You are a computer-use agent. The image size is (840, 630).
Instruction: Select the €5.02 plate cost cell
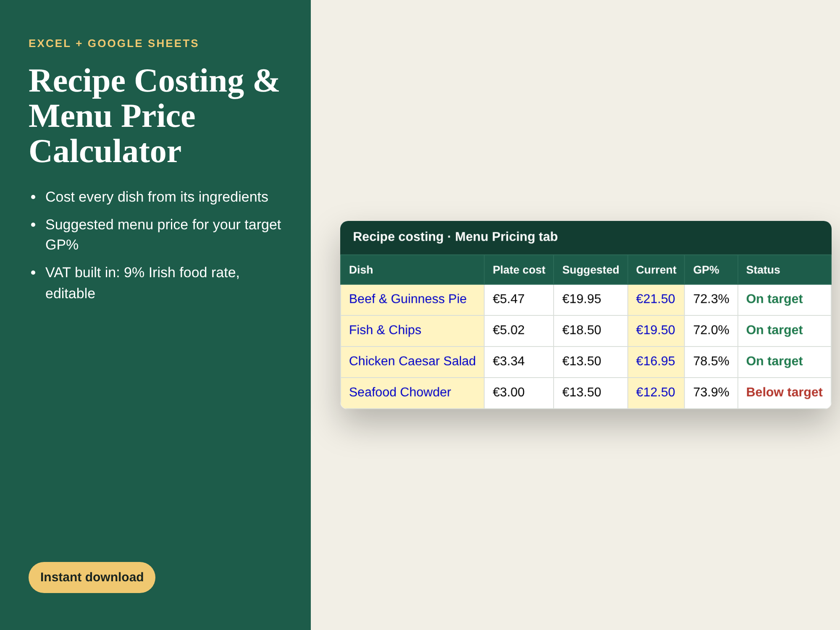[519, 331]
